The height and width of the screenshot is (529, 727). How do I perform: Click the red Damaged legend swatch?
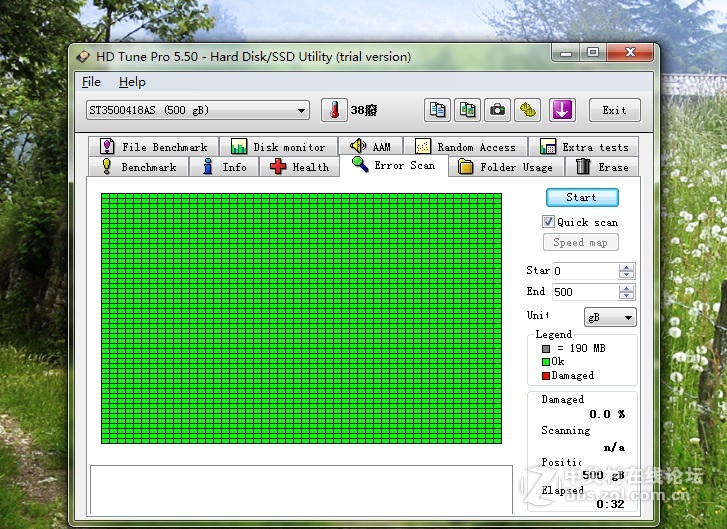click(x=546, y=376)
